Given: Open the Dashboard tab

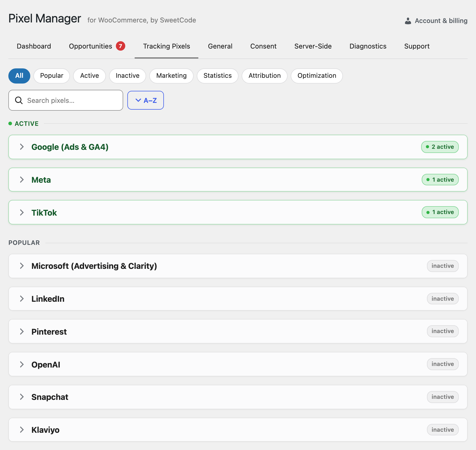Looking at the screenshot, I should 34,46.
